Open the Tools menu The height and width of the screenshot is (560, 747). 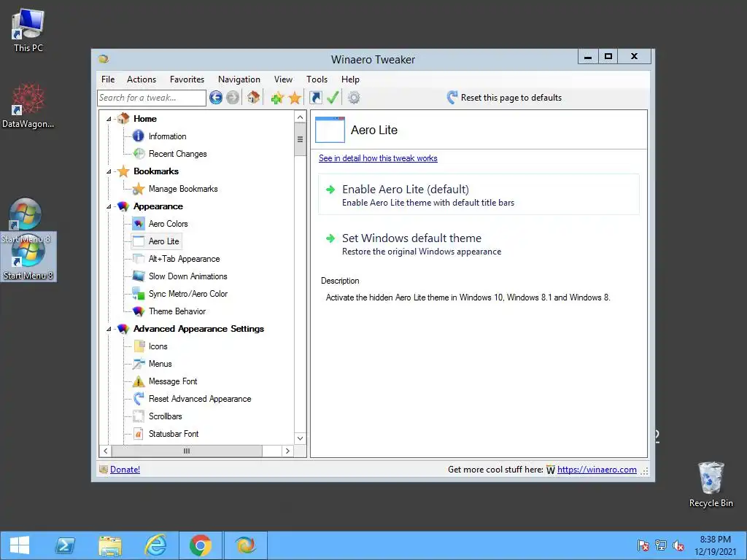pyautogui.click(x=317, y=79)
